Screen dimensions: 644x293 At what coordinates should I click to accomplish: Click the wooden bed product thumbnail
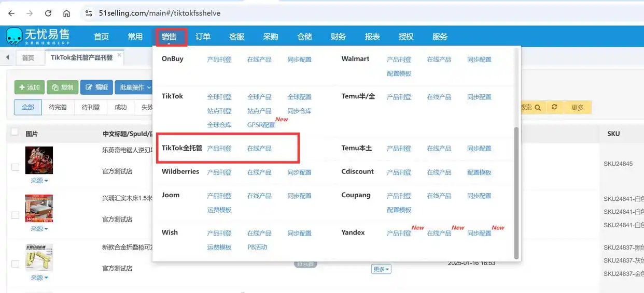pos(39,209)
